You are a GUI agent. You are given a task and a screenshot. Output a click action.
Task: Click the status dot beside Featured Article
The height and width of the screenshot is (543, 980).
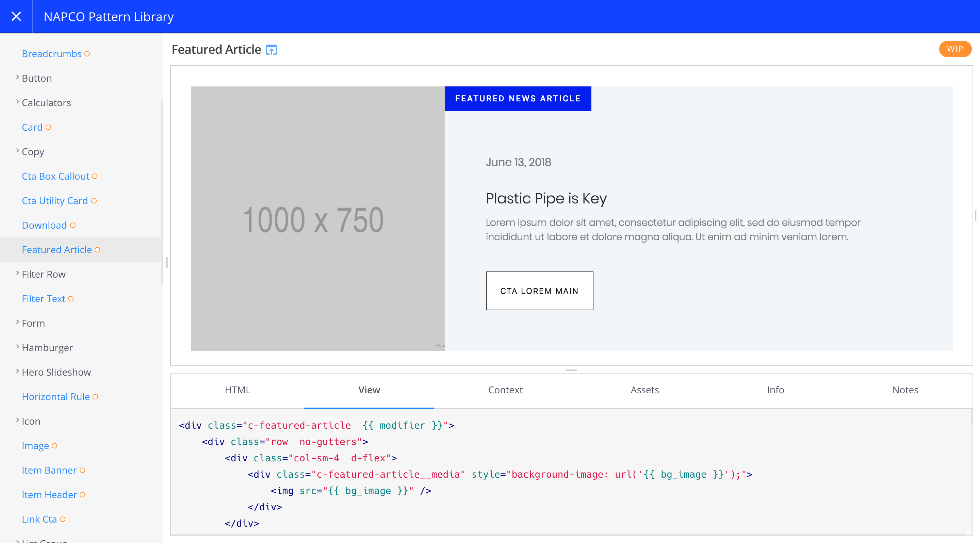coord(97,250)
